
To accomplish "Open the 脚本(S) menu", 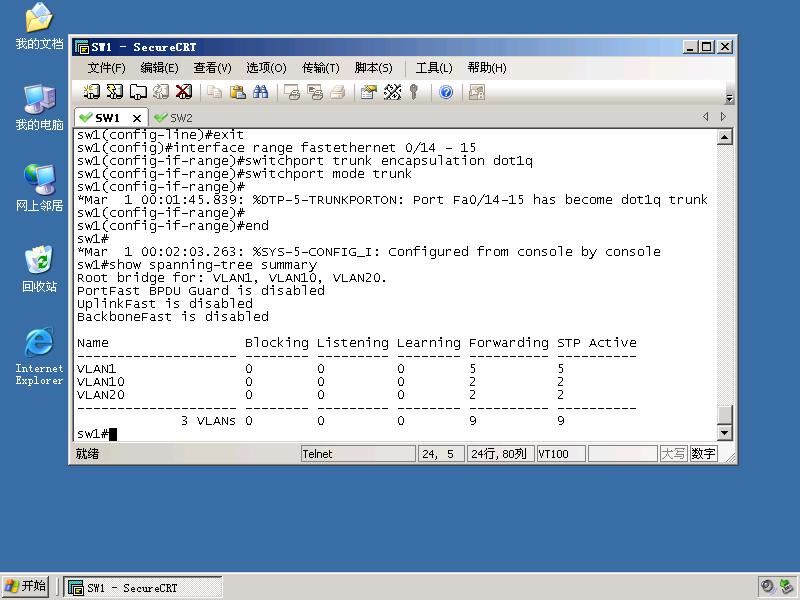I will (373, 68).
